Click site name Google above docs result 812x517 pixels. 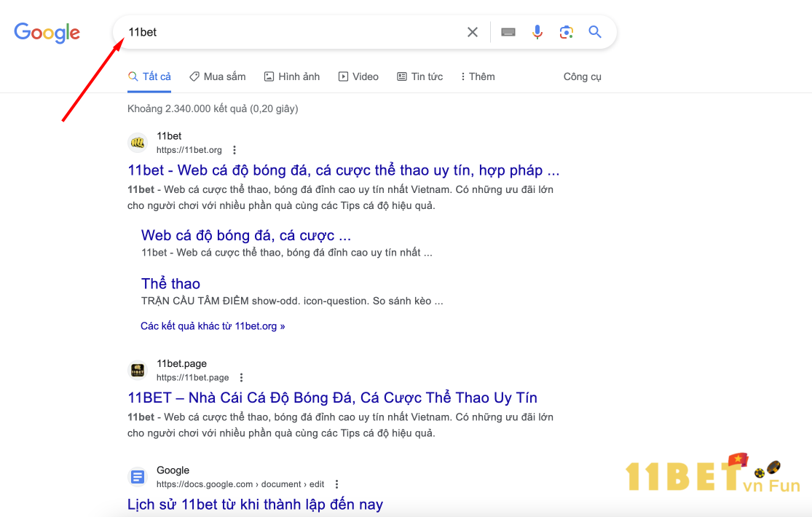pyautogui.click(x=173, y=470)
